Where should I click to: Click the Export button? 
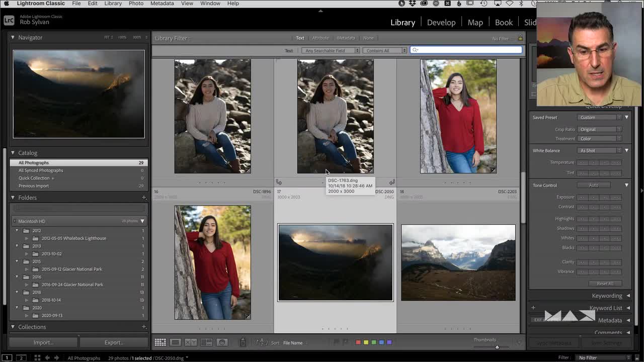click(x=114, y=342)
